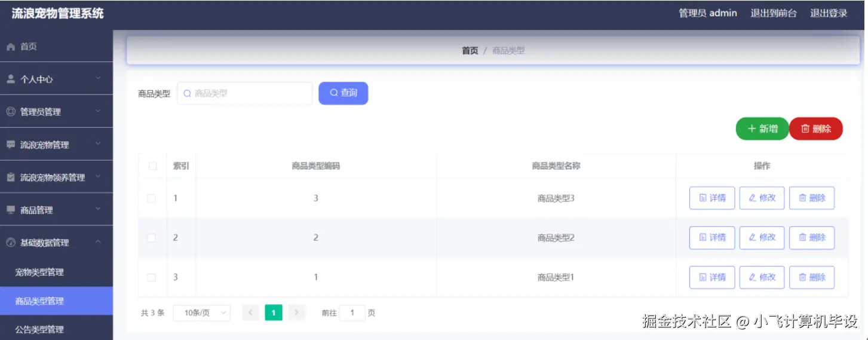Click the 管理员 admin label
This screenshot has height=340, width=868.
pyautogui.click(x=708, y=13)
